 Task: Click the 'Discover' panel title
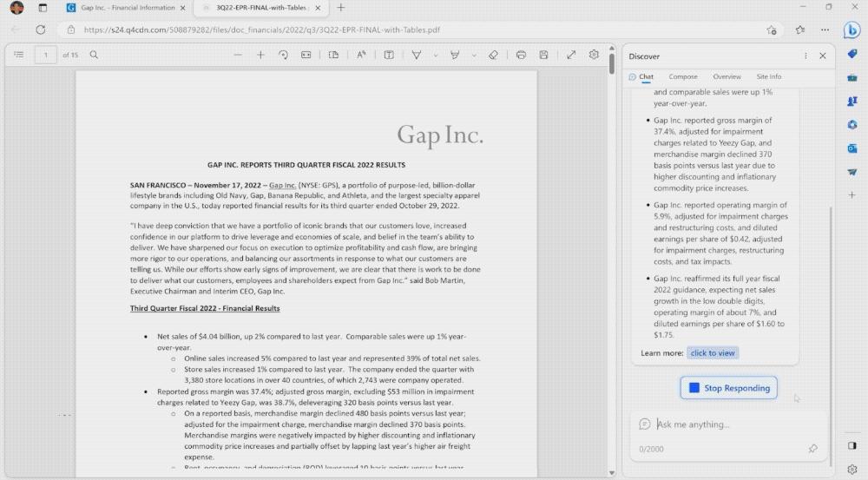click(x=644, y=56)
